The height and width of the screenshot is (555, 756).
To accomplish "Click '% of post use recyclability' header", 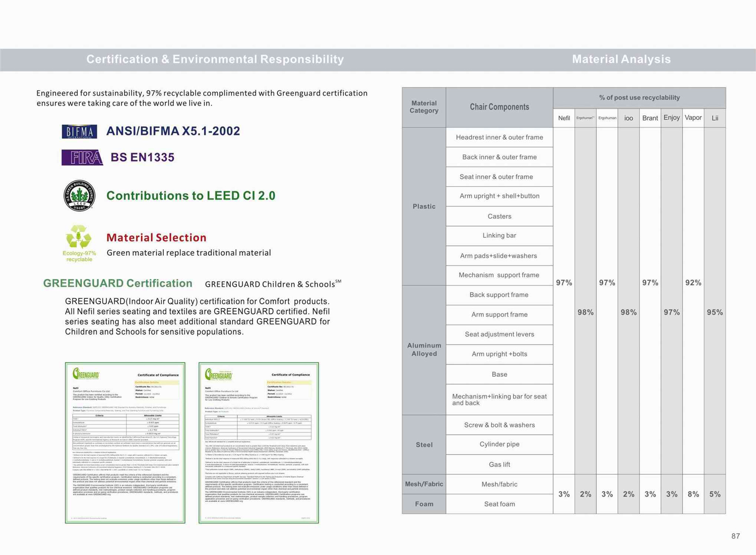I will [640, 98].
